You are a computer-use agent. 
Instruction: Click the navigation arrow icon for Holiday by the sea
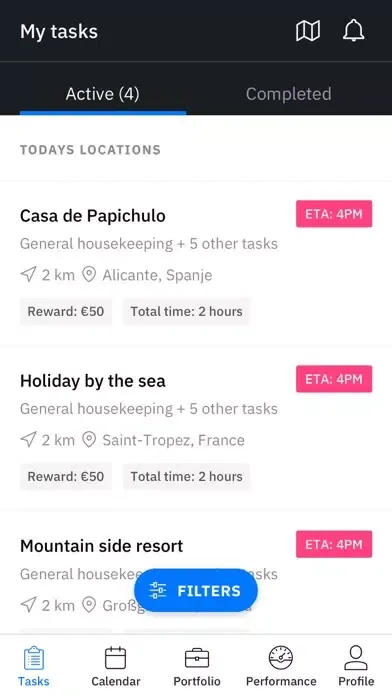coord(28,440)
